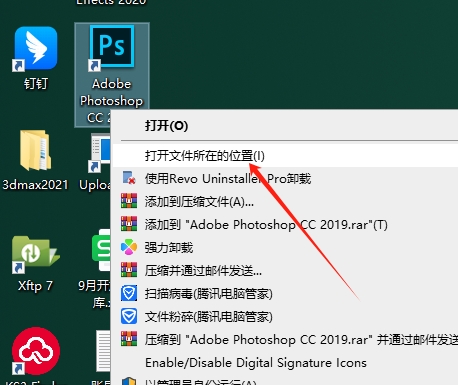458x385 pixels.
Task: Choose 文件粉碎(腾讯电脑管家) entry
Action: tap(285, 316)
